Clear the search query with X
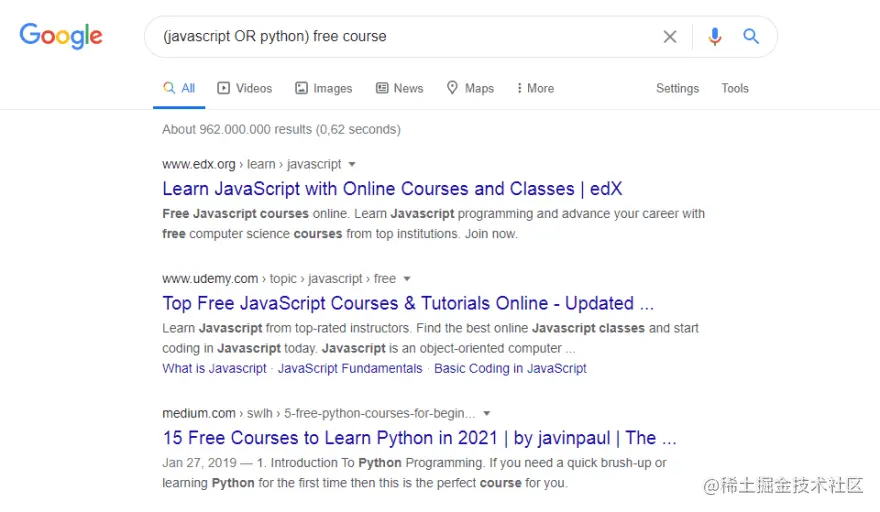This screenshot has height=512, width=880. [x=670, y=37]
